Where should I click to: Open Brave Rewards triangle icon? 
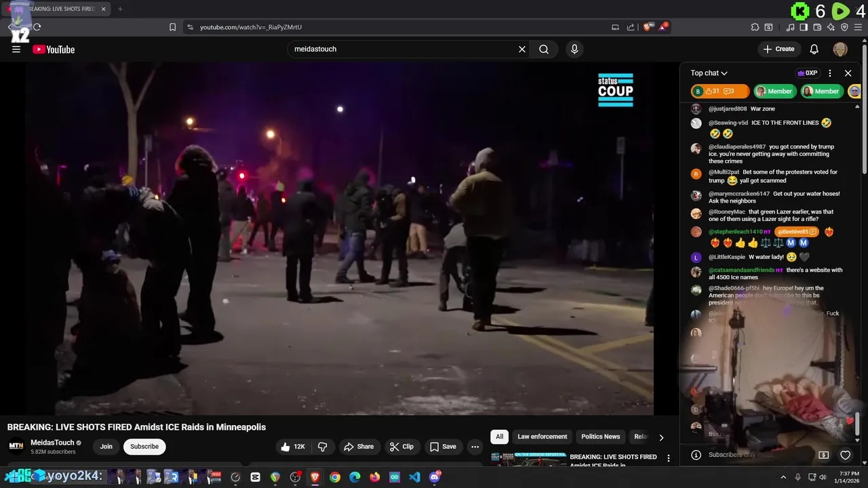[x=663, y=27]
